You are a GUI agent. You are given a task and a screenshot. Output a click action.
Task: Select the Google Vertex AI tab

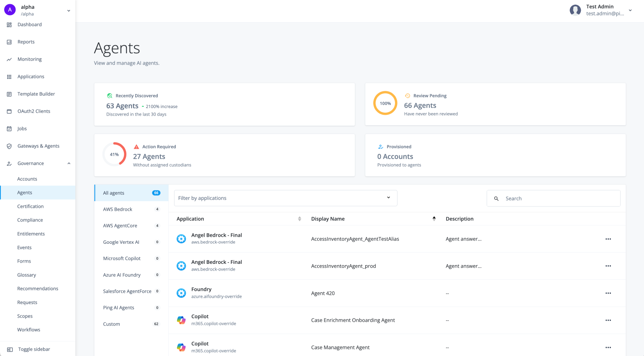(x=131, y=242)
